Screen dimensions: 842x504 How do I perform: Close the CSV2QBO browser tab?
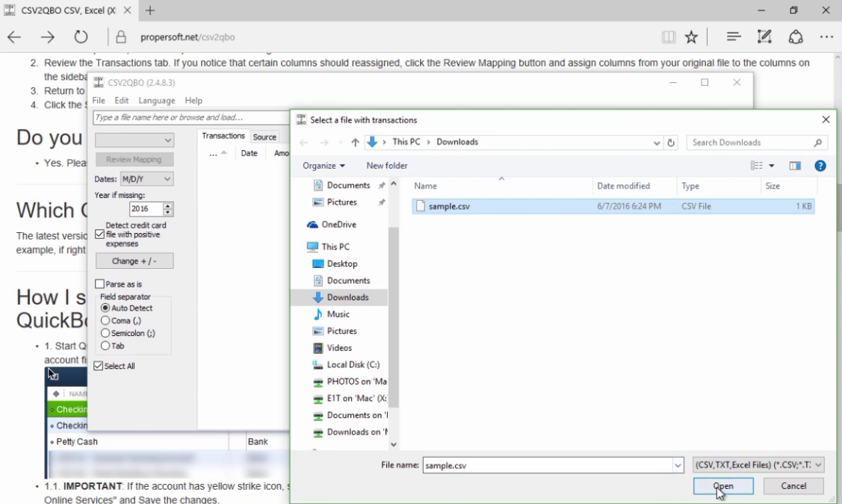[127, 10]
